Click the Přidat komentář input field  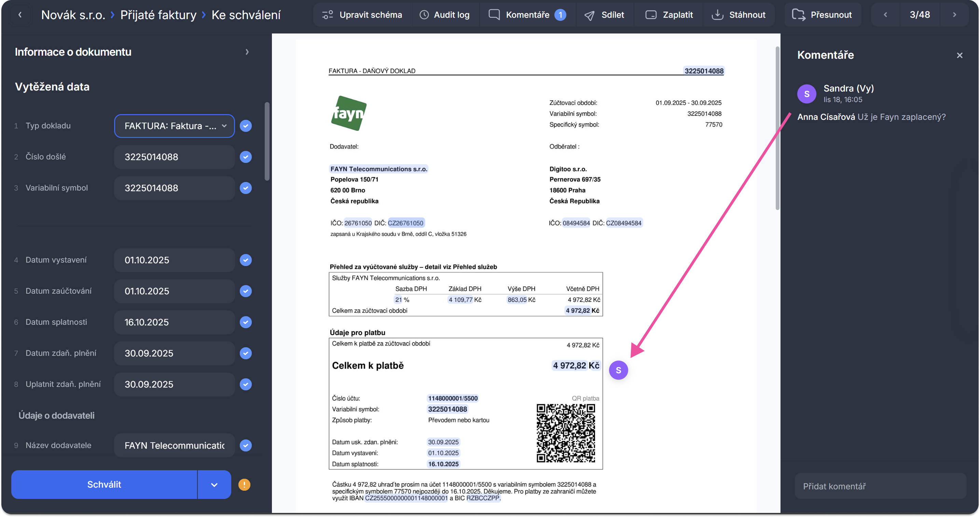[880, 486]
